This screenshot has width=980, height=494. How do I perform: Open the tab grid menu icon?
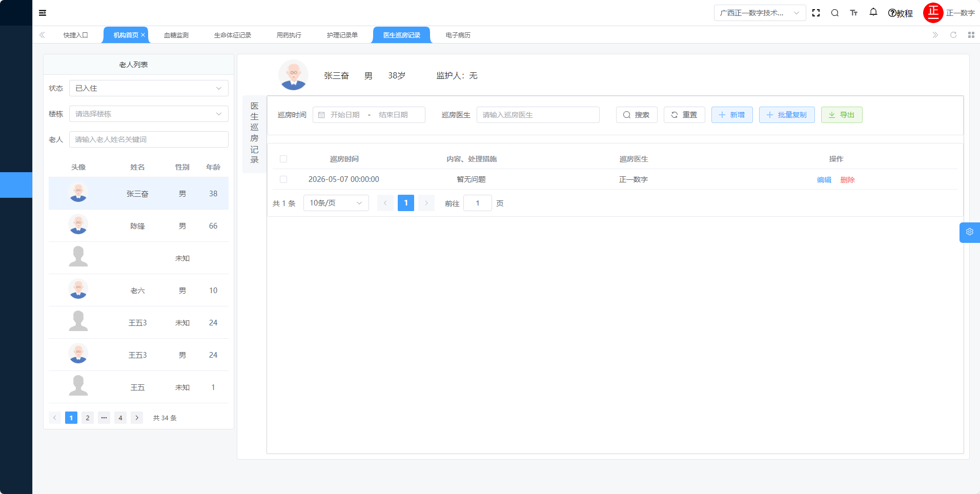coord(971,35)
